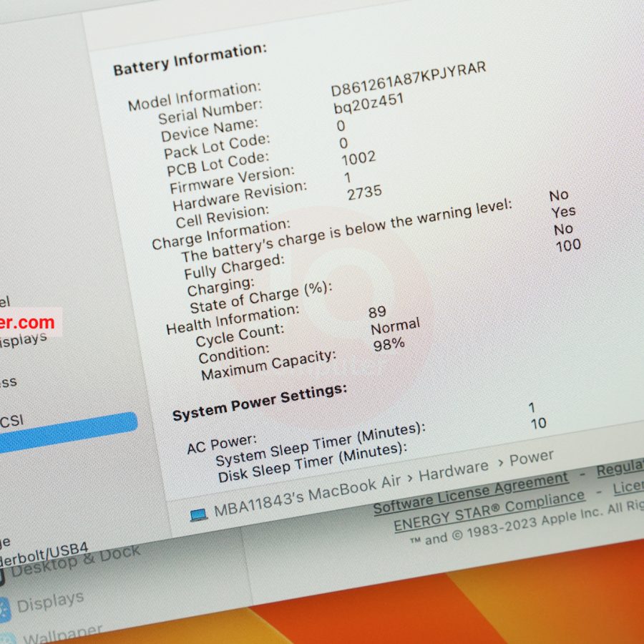The width and height of the screenshot is (644, 644).
Task: Click the Cell Revision label
Action: (223, 216)
